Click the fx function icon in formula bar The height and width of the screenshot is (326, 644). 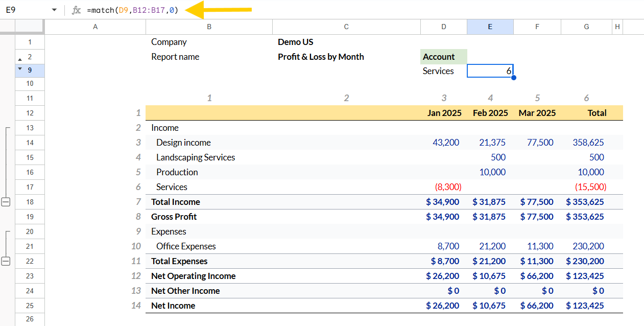tap(76, 10)
